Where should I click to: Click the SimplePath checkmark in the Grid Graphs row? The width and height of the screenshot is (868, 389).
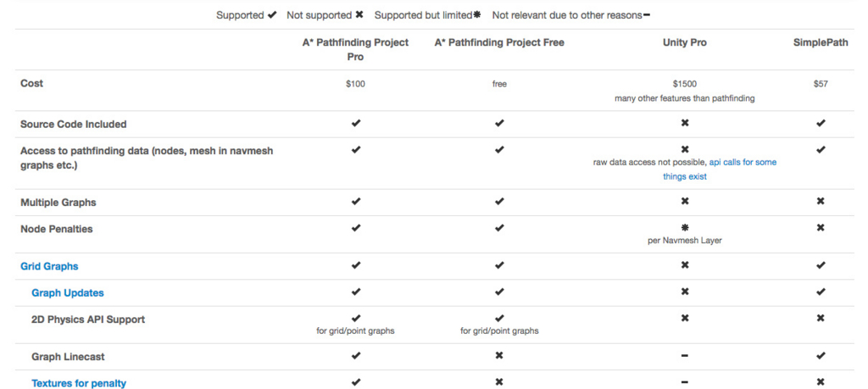tap(821, 265)
